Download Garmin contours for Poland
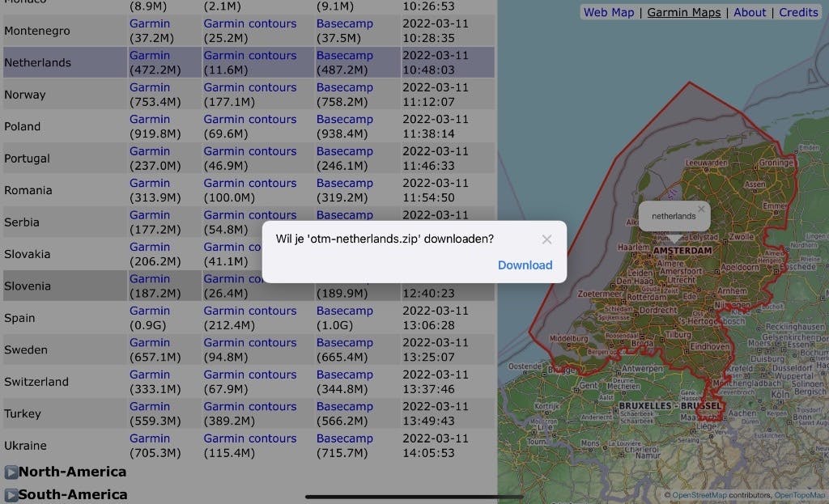Image resolution: width=829 pixels, height=504 pixels. [250, 120]
